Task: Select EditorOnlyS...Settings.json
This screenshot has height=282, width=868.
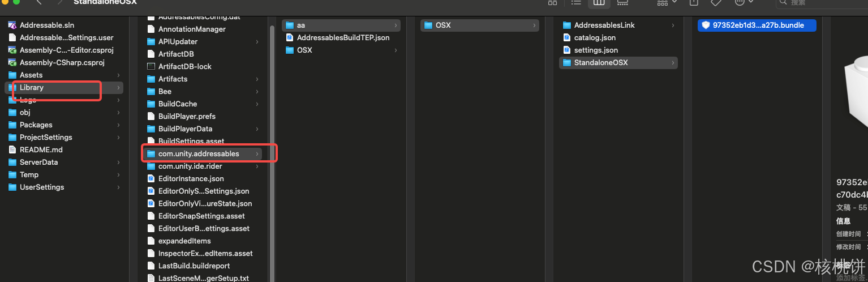Action: (203, 191)
